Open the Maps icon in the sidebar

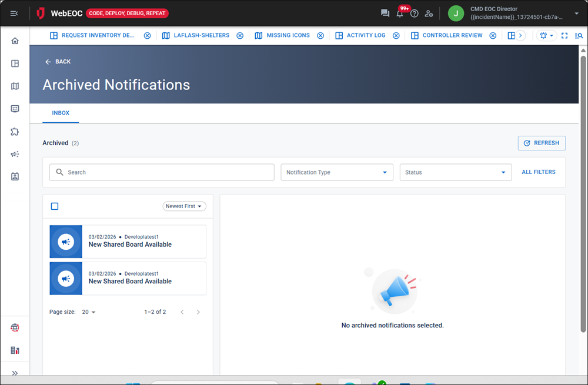(15, 86)
